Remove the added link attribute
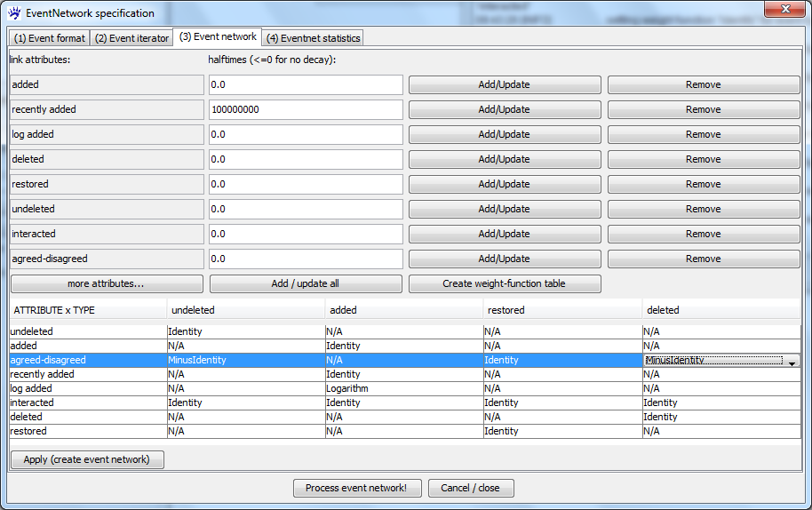812x510 pixels. coord(704,85)
